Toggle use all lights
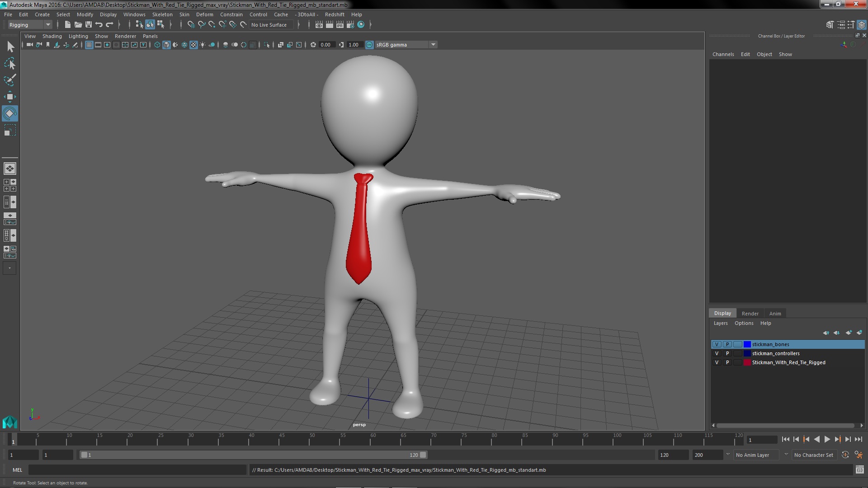Image resolution: width=868 pixels, height=488 pixels. (203, 45)
